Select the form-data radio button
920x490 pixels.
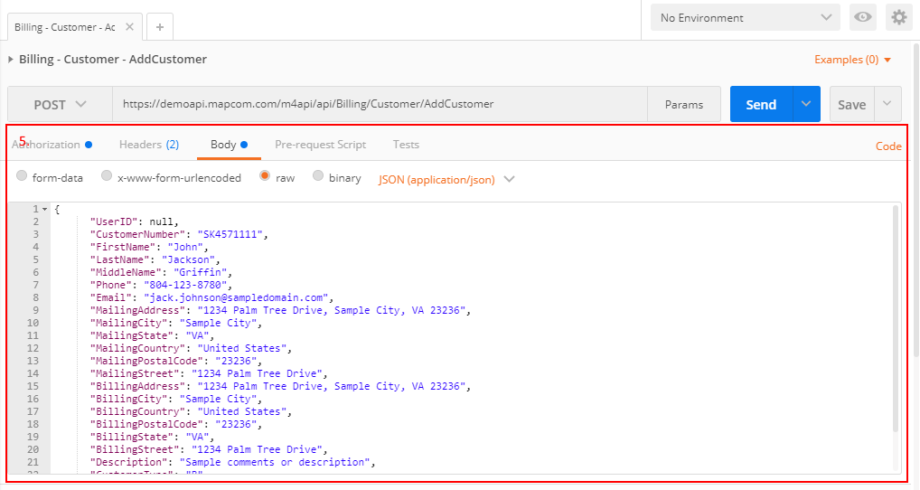point(22,177)
